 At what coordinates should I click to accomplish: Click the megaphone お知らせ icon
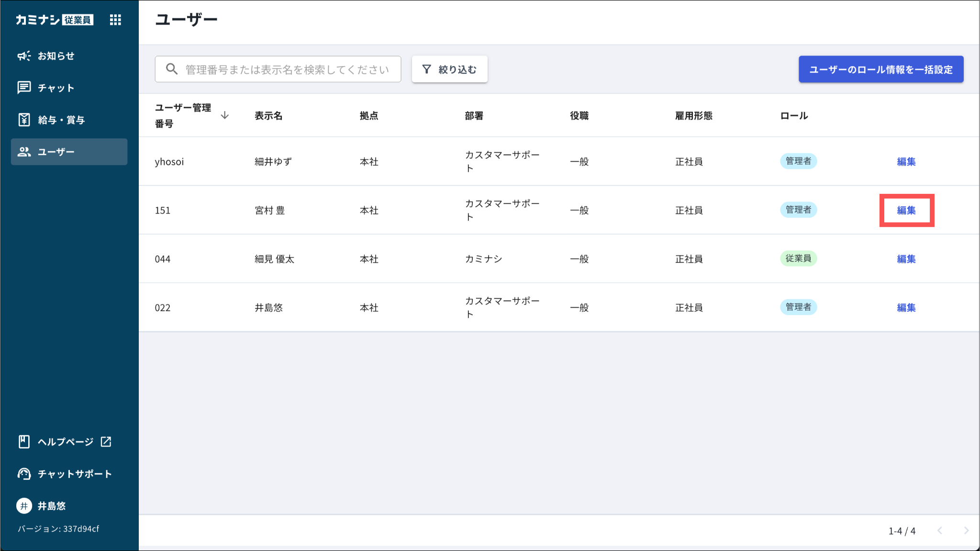click(x=24, y=56)
